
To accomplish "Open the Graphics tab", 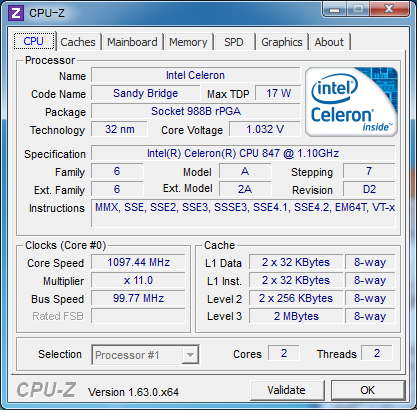I will coord(282,42).
